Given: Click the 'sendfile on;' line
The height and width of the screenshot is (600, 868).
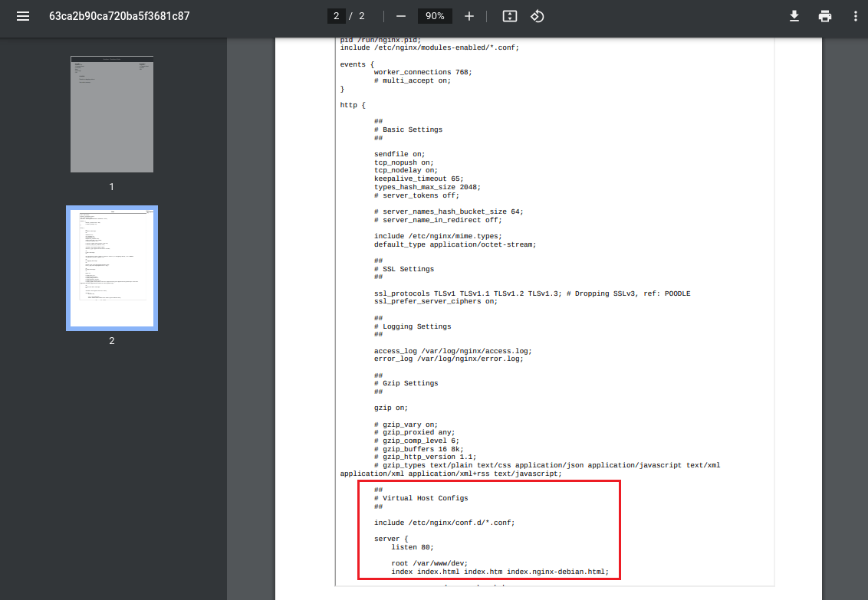Looking at the screenshot, I should tap(399, 154).
